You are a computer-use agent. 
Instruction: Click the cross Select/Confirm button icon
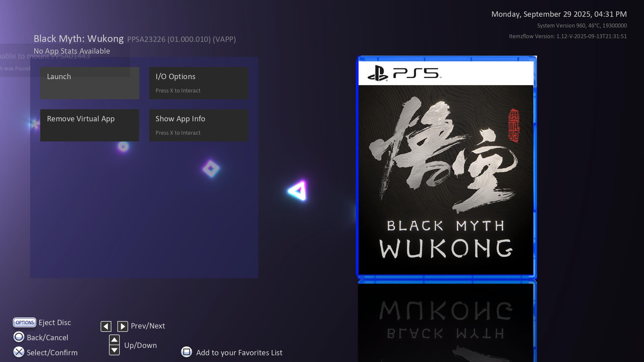point(19,352)
